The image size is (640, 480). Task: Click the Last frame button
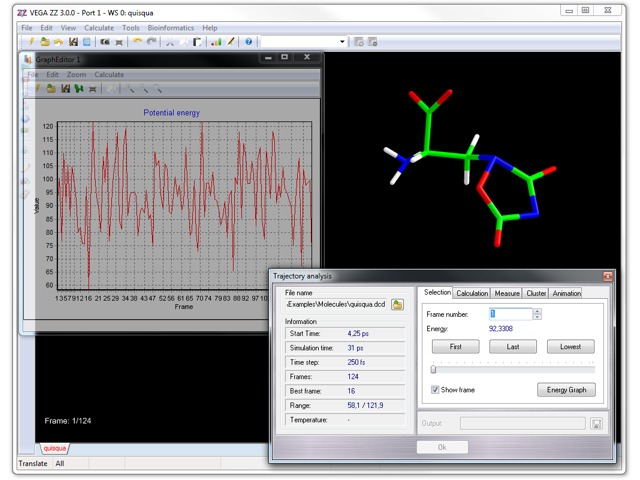click(513, 347)
